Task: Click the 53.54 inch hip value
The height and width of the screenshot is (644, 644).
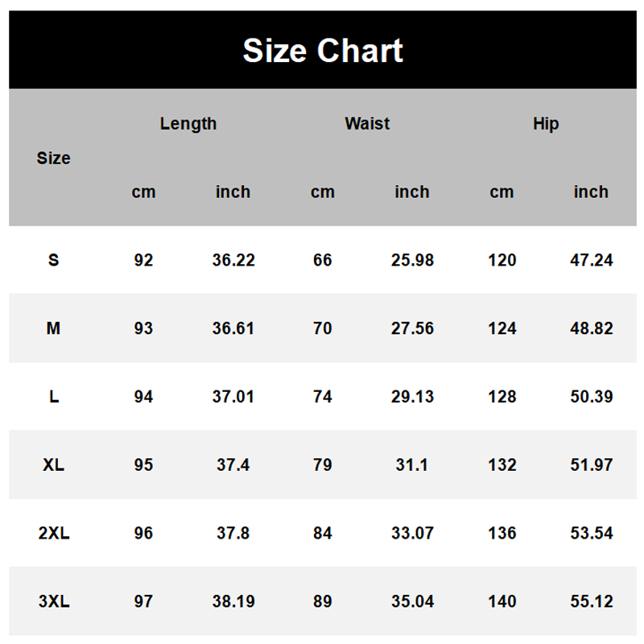Action: [x=592, y=533]
